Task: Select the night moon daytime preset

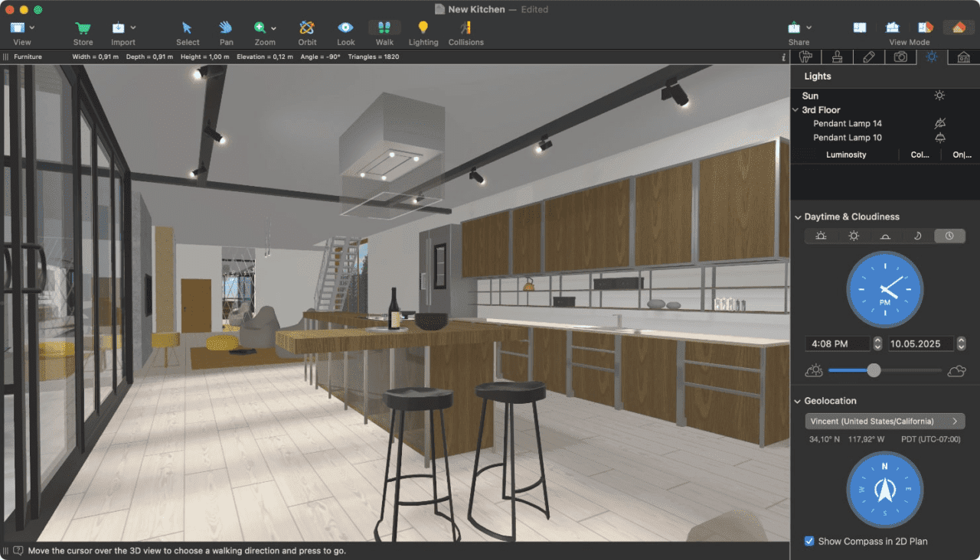Action: (x=917, y=236)
